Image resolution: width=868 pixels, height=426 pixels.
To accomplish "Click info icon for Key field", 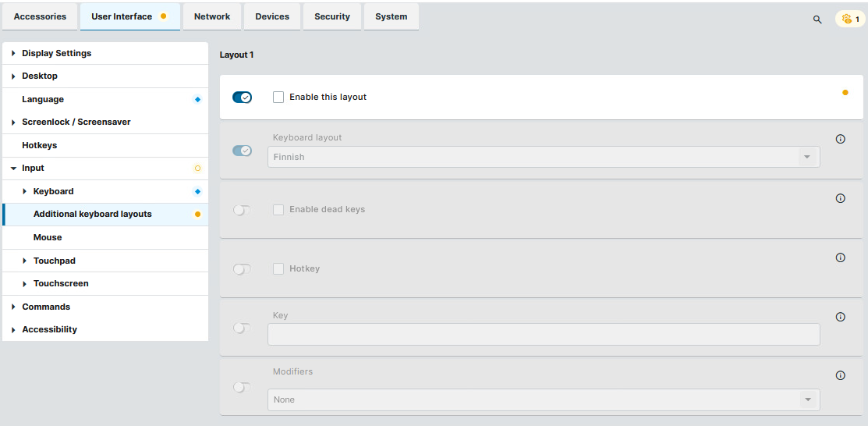I will tap(840, 317).
